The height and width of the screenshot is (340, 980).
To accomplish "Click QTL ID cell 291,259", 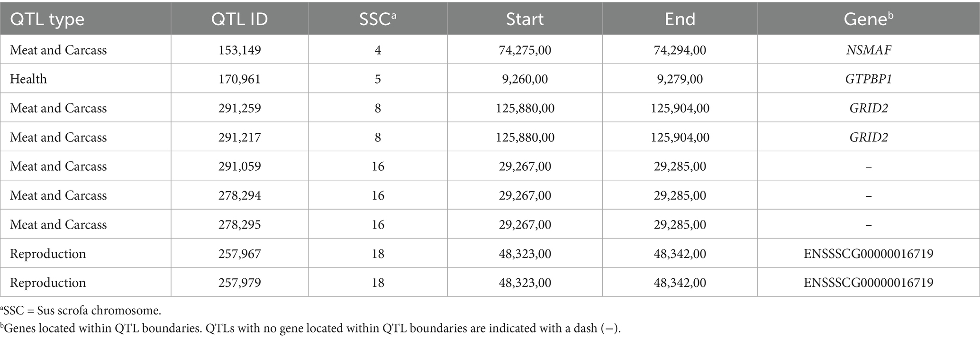I will 239,108.
